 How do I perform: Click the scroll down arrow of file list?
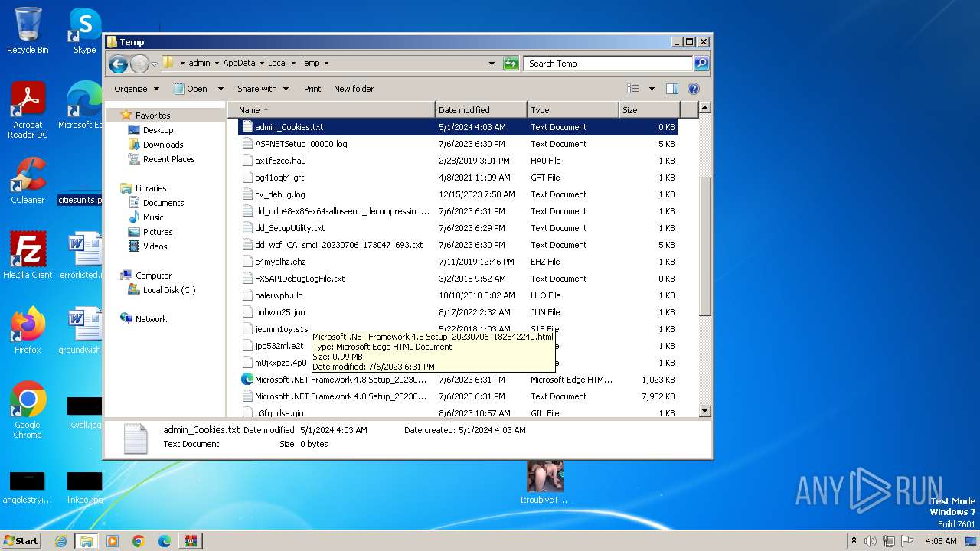pyautogui.click(x=705, y=411)
